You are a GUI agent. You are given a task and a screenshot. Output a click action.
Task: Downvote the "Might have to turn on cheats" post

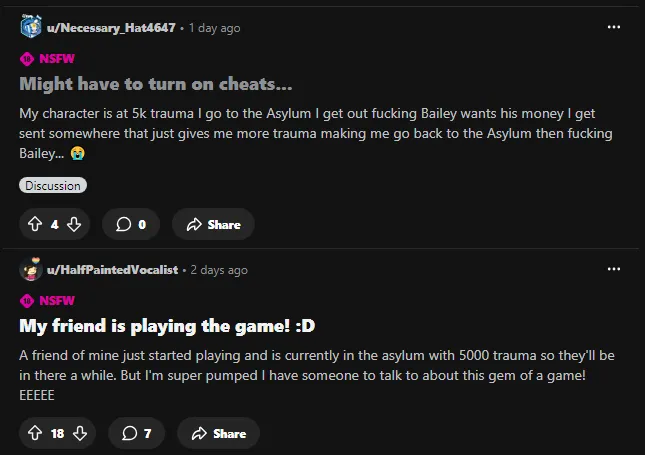(74, 224)
